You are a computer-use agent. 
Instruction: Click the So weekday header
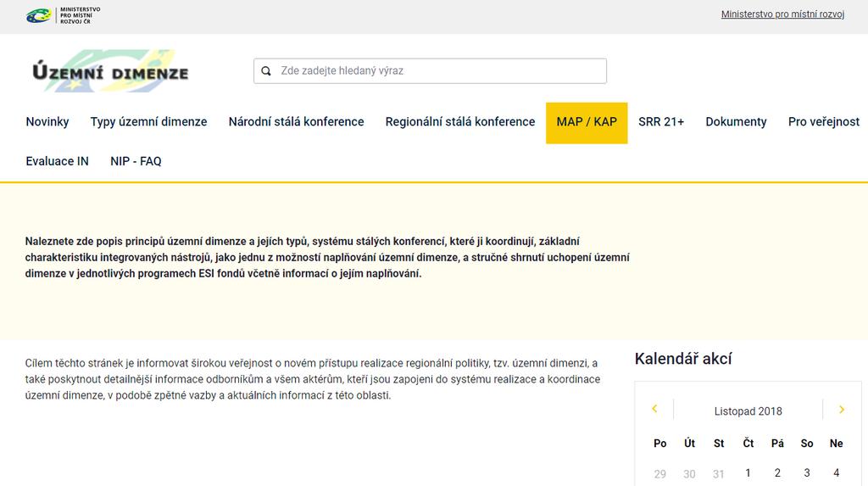tap(807, 444)
